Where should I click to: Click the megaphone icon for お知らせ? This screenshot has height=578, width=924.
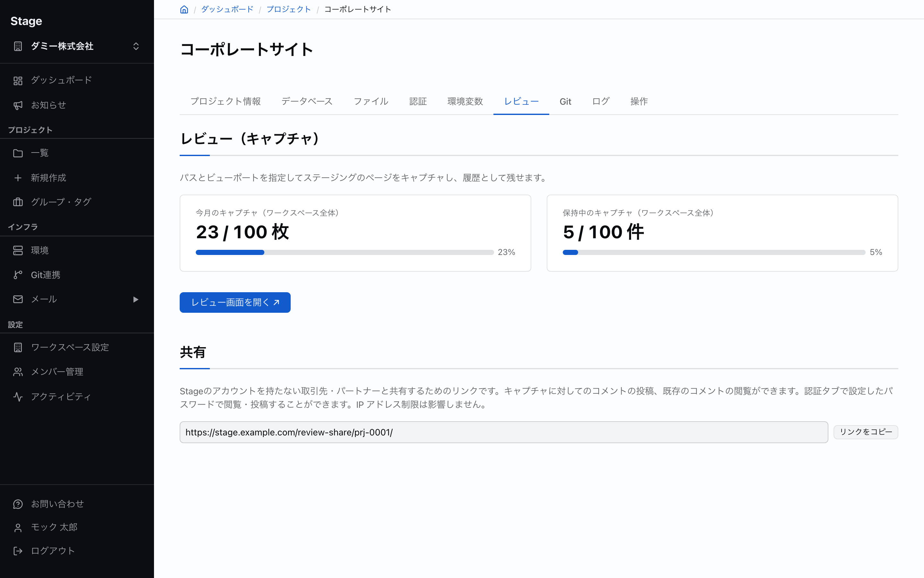[x=18, y=105]
